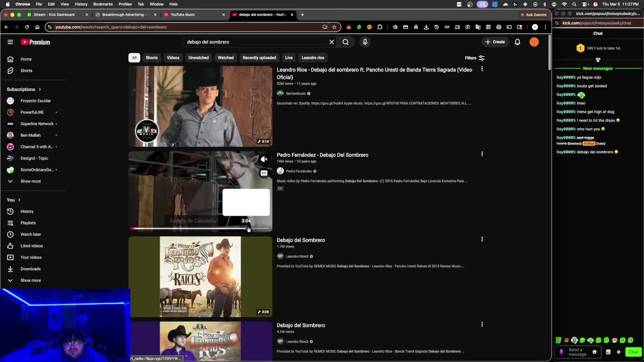Open the orange account avatar menu
Viewport: 644px width, 362px height.
click(x=534, y=42)
